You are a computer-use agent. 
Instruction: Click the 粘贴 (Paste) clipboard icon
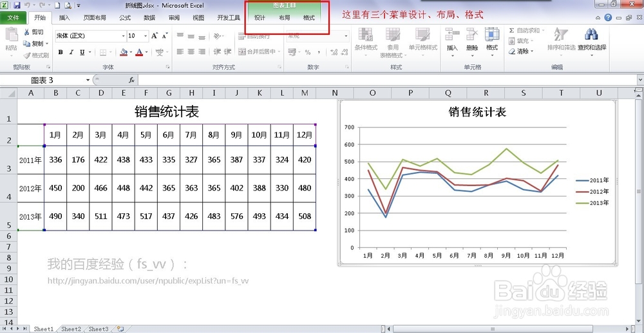tap(11, 35)
